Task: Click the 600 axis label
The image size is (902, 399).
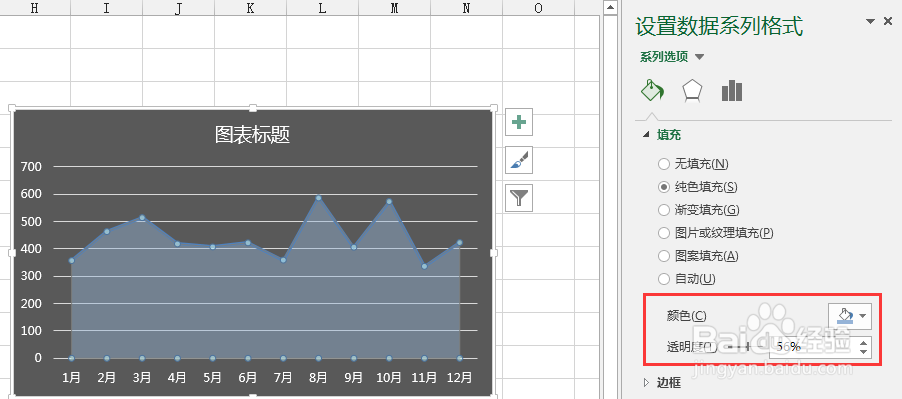Action: click(x=31, y=194)
